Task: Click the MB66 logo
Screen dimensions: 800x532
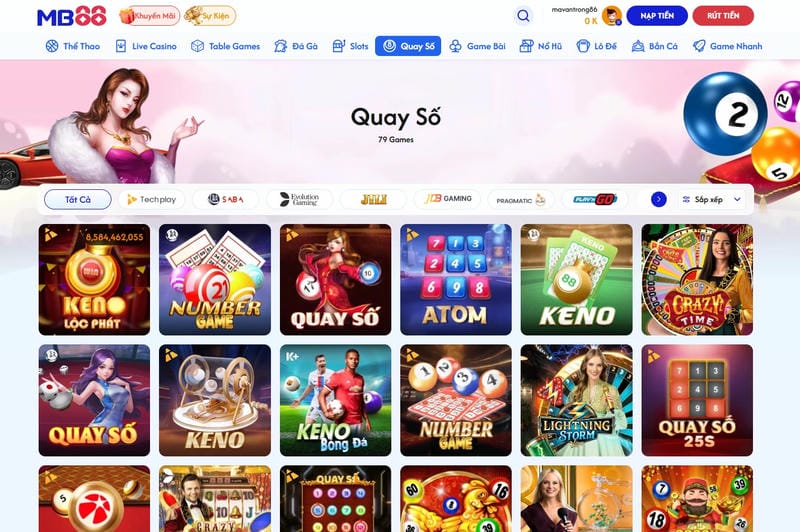Action: coord(72,16)
